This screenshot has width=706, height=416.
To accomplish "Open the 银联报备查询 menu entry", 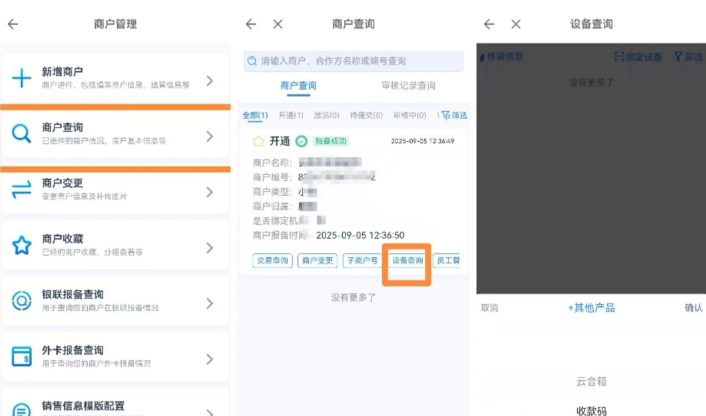I will (116, 301).
